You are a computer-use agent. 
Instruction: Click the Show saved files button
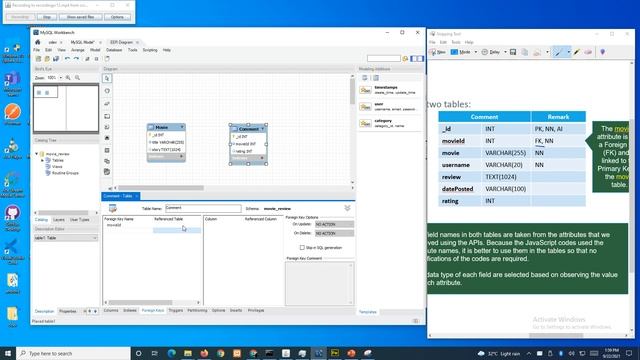click(80, 17)
